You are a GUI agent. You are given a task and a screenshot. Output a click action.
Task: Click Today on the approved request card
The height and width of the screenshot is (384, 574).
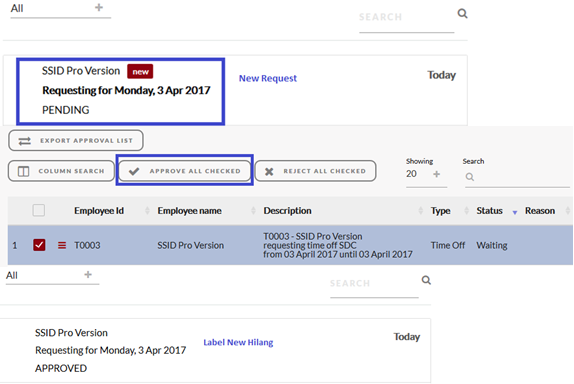click(x=407, y=337)
